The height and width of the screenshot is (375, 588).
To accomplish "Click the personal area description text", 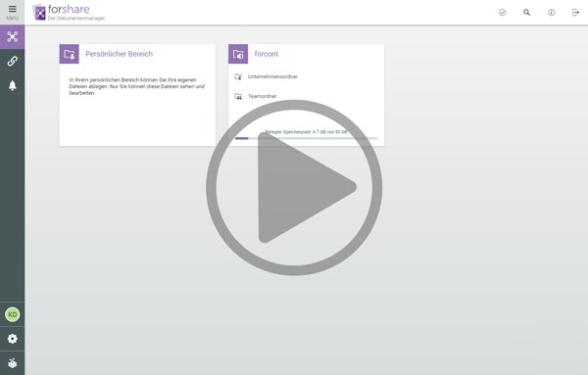I will coord(137,86).
